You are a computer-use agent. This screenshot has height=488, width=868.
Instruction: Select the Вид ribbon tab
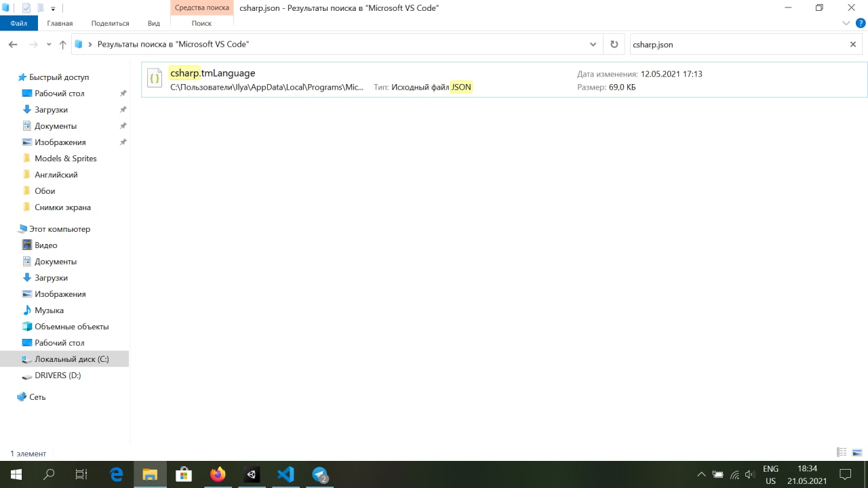(x=154, y=23)
